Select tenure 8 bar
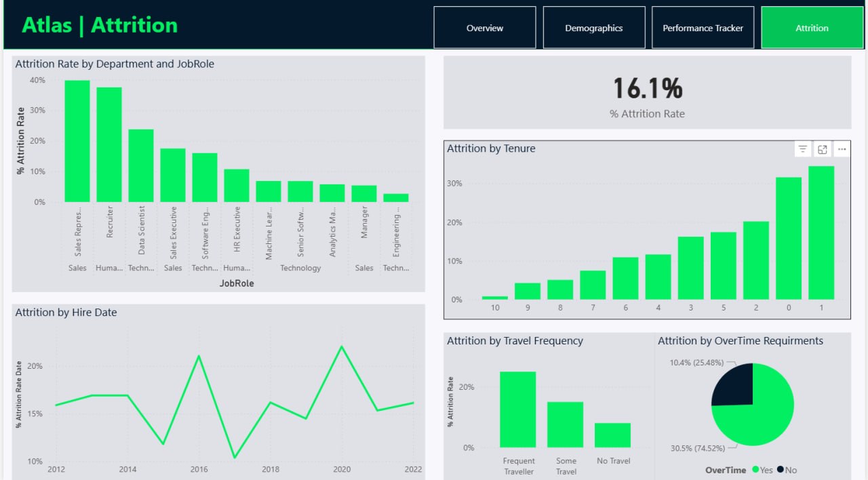This screenshot has width=868, height=480. click(x=560, y=289)
